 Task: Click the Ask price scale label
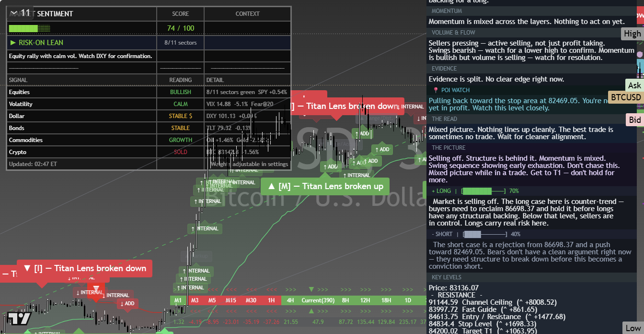(x=634, y=85)
